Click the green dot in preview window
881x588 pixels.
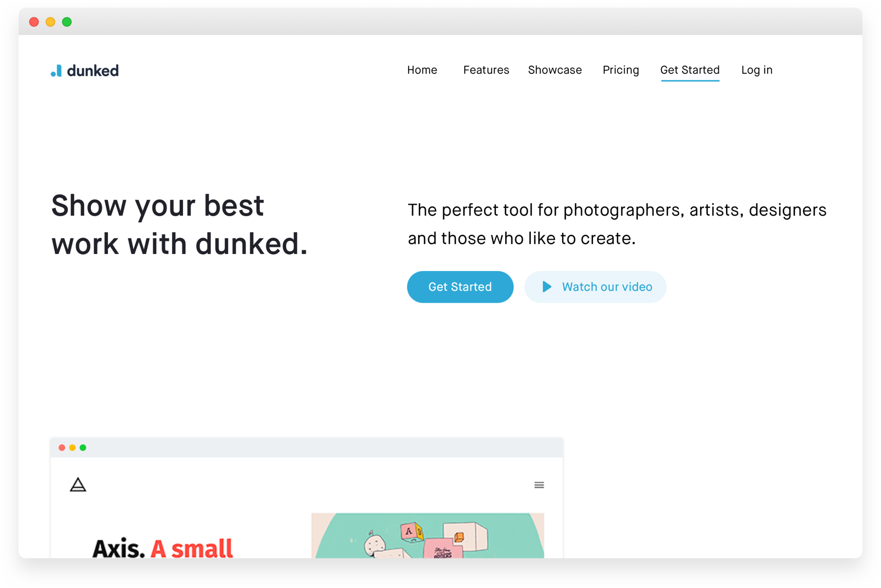click(83, 448)
